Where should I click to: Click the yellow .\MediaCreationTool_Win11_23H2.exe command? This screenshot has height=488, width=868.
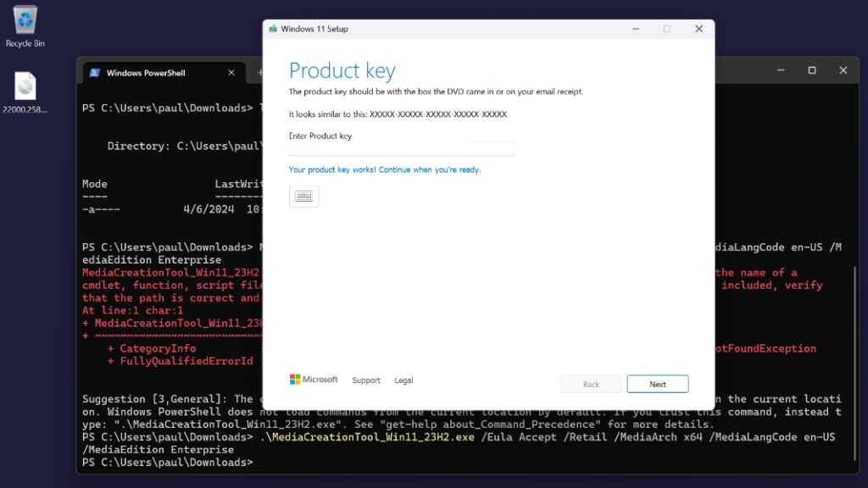coord(366,437)
